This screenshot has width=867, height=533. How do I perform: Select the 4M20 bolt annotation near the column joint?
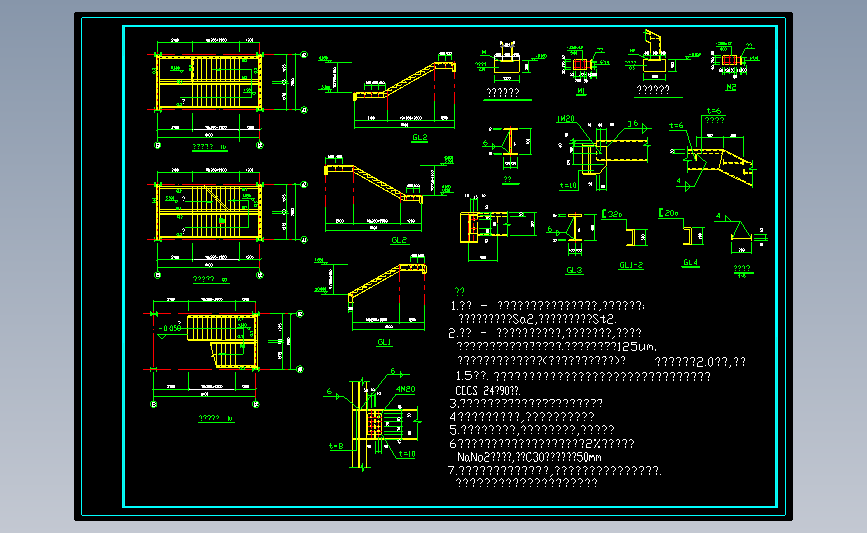405,389
